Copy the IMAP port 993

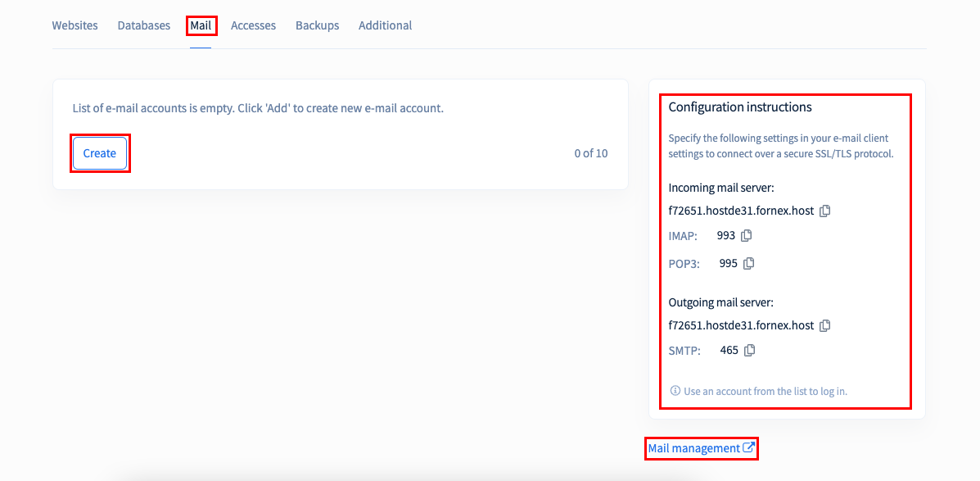pos(746,236)
